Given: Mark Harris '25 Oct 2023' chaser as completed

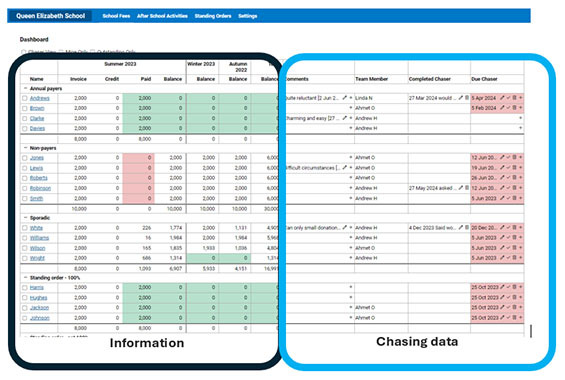Looking at the screenshot, I should click(x=508, y=287).
